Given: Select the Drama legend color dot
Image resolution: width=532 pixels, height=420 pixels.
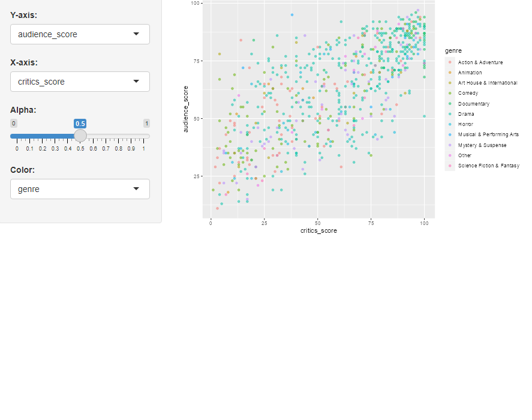Looking at the screenshot, I should tap(450, 114).
